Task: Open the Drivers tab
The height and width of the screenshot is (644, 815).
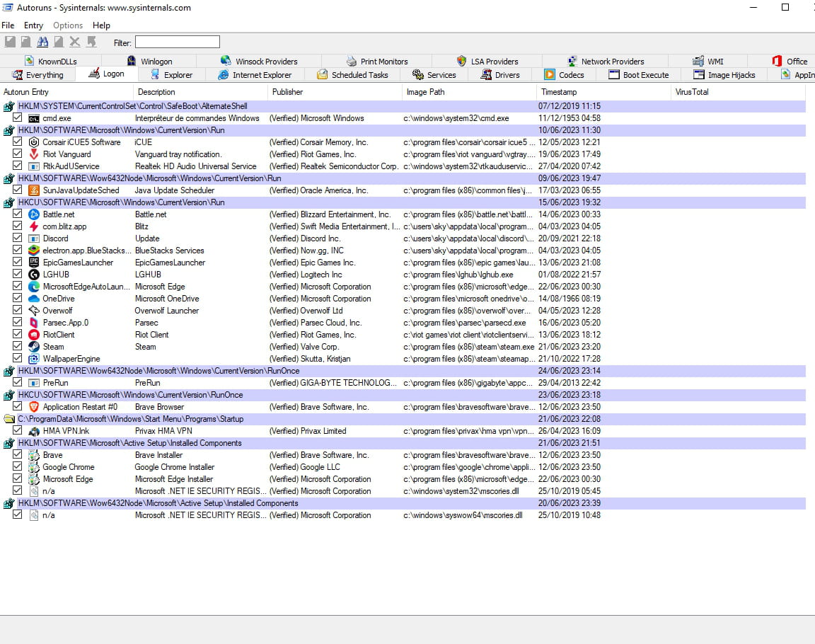Action: point(500,75)
